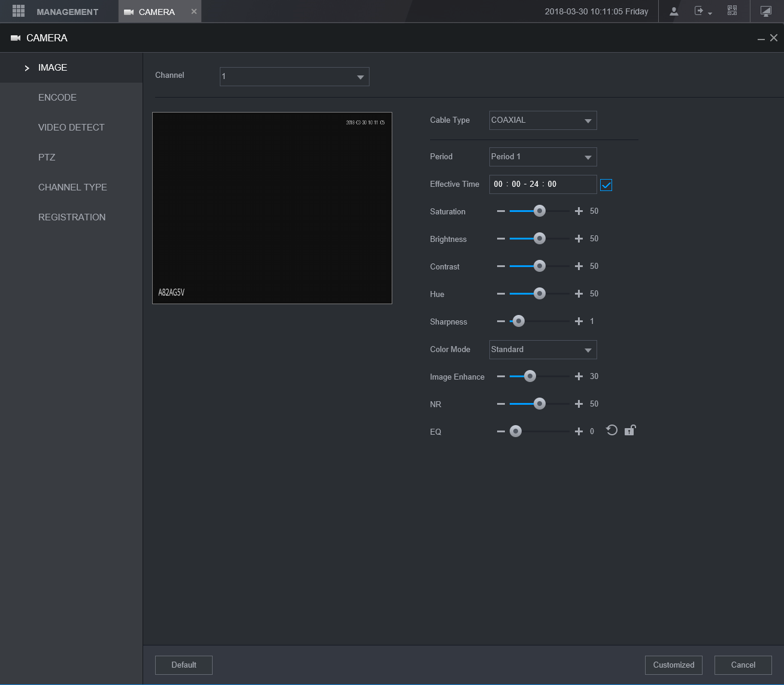Decrease Brightness with the minus icon
This screenshot has width=784, height=685.
501,239
